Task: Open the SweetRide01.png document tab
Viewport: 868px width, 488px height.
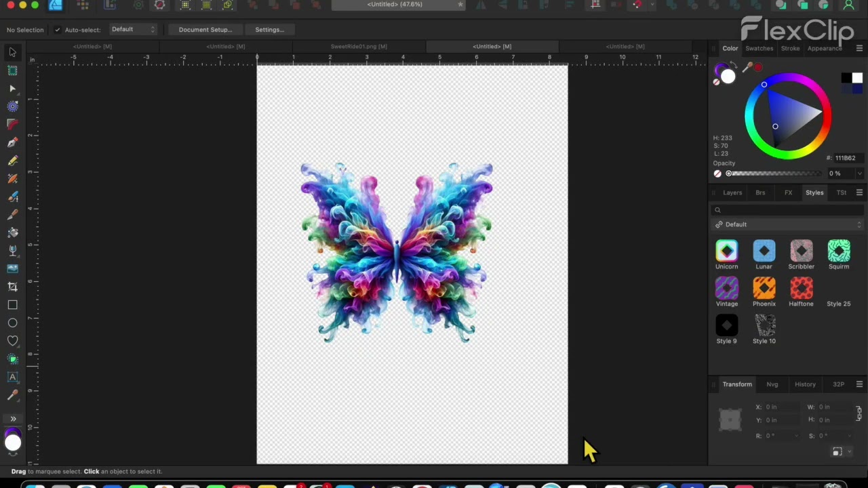Action: [359, 47]
